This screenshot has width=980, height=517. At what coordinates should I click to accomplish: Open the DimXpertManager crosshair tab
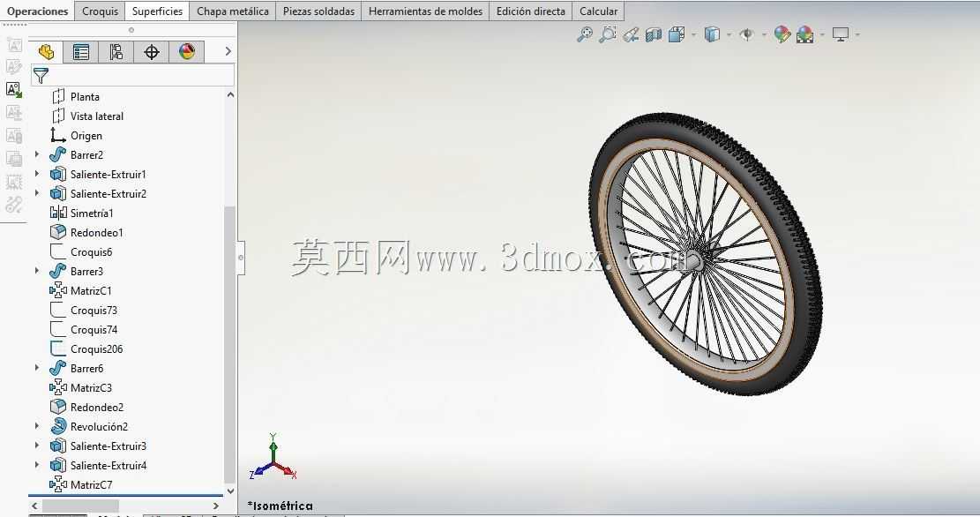[x=151, y=52]
